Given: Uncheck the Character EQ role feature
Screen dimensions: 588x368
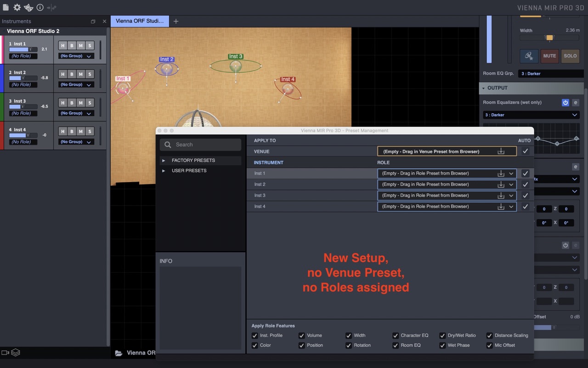Looking at the screenshot, I should pos(396,335).
